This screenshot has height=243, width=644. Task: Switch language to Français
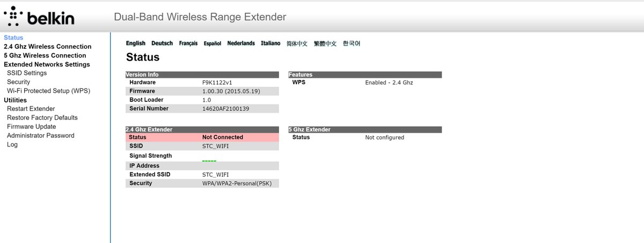[188, 43]
